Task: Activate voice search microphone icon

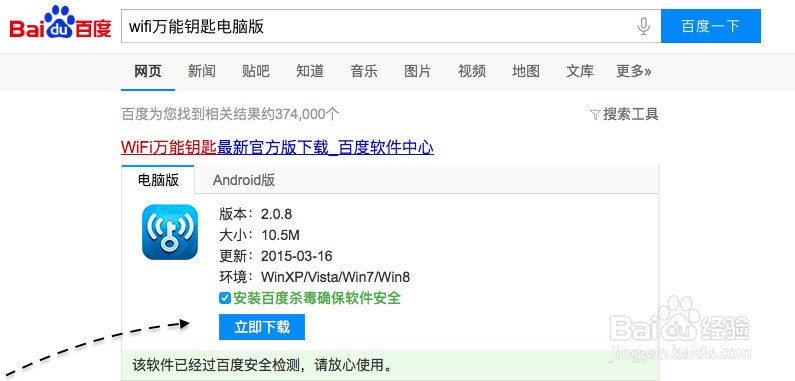Action: click(643, 26)
